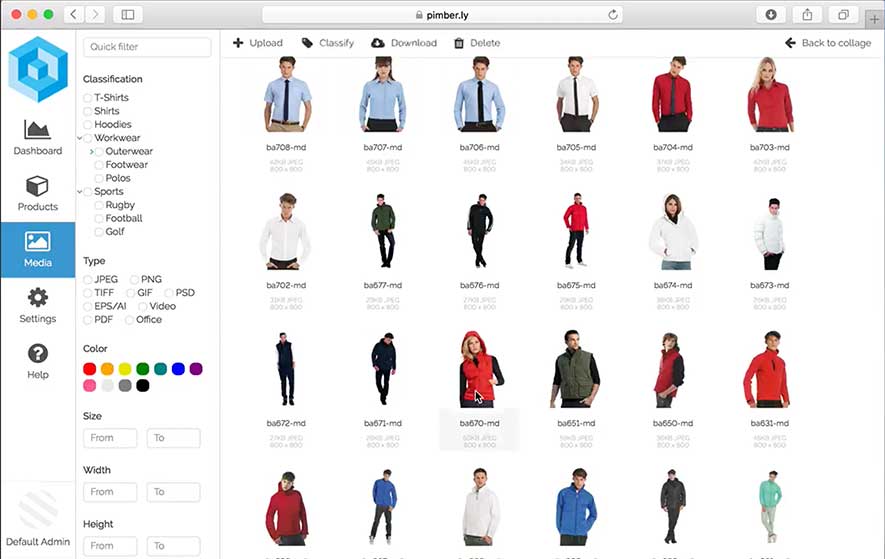Click the Safari downloads icon

point(771,15)
